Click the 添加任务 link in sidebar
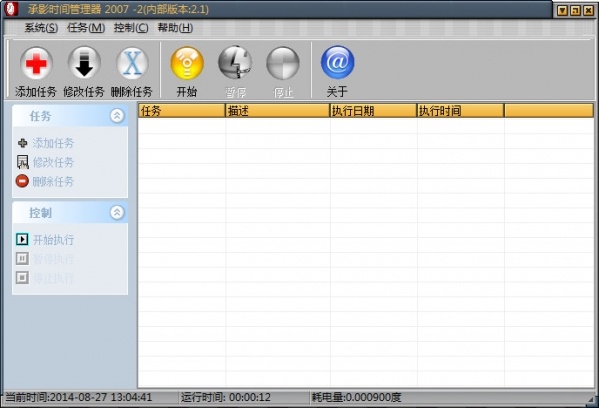 pos(53,143)
